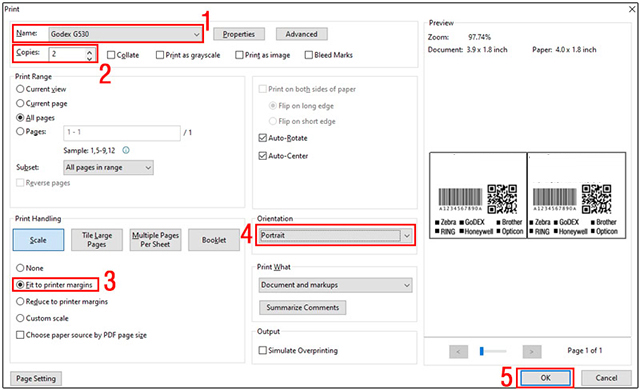
Task: Select the Current page radio option
Action: pos(20,103)
